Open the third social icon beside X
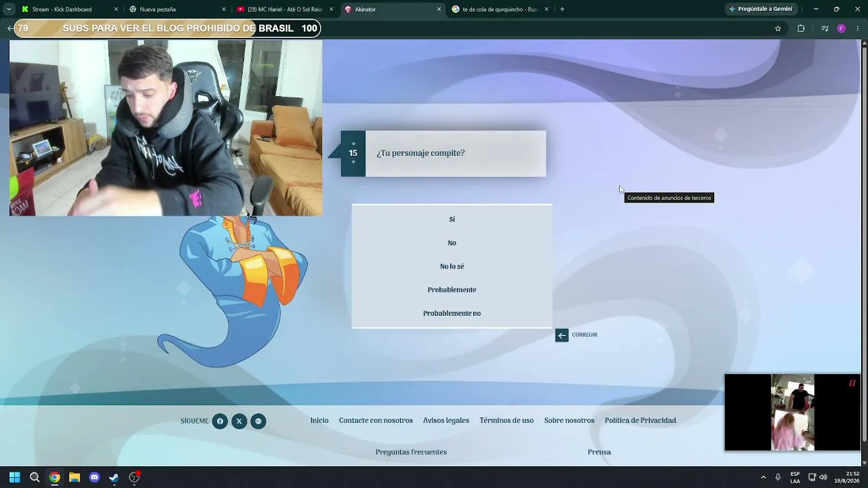Screen dimensions: 868x488 258,421
